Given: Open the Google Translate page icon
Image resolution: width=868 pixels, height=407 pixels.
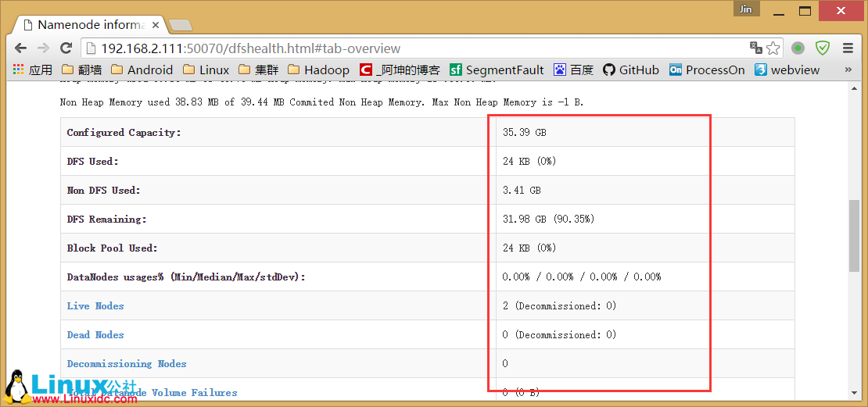Looking at the screenshot, I should click(x=755, y=48).
